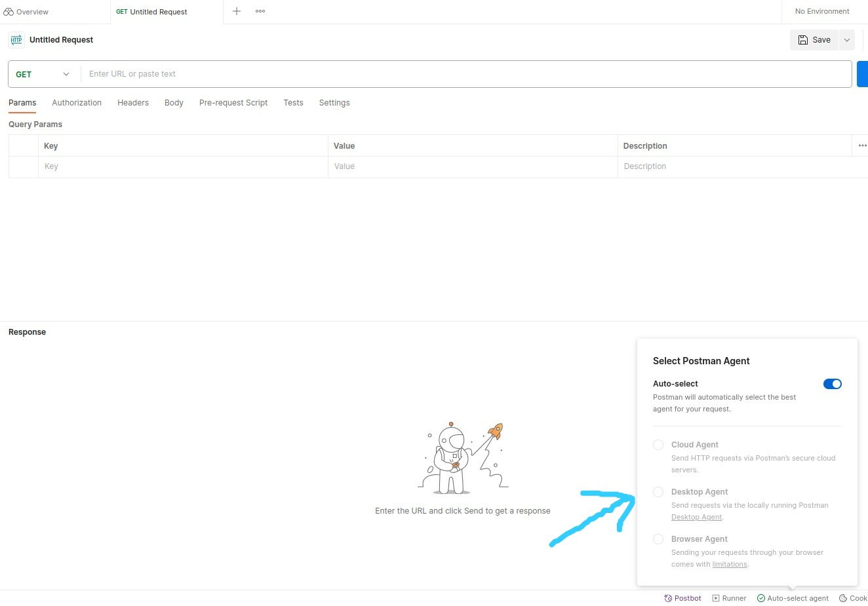Image resolution: width=868 pixels, height=606 pixels.
Task: Open the Runner from the status bar
Action: (729, 598)
